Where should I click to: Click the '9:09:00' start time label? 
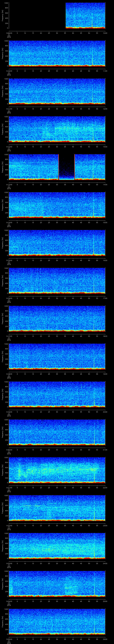[9, 33]
